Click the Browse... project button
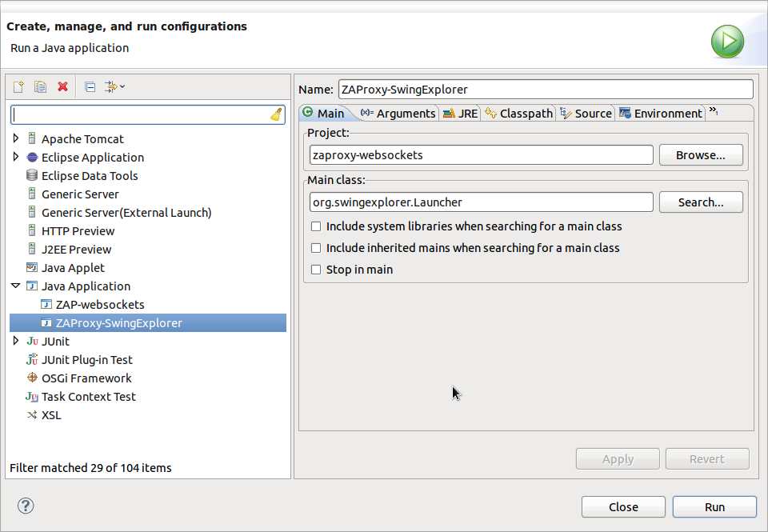This screenshot has width=768, height=532. (701, 155)
